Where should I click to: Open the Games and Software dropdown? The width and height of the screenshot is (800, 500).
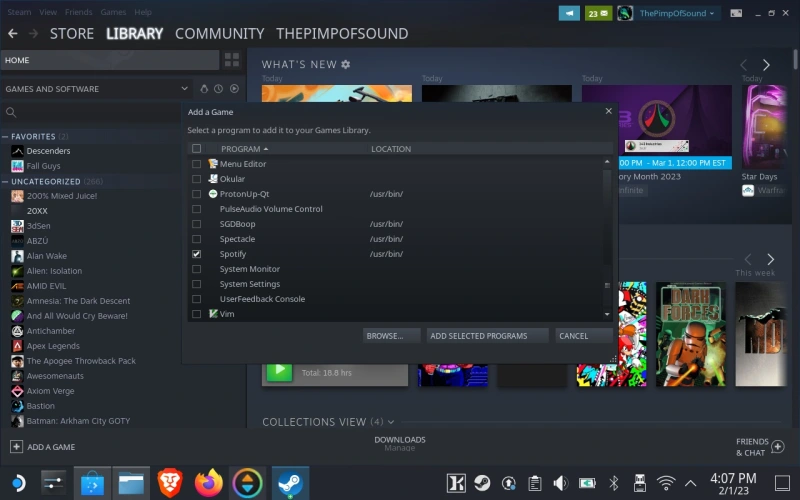184,89
